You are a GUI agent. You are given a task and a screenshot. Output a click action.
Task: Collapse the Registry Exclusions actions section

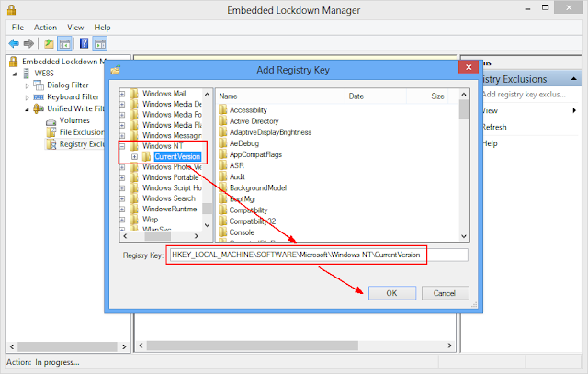pos(573,79)
